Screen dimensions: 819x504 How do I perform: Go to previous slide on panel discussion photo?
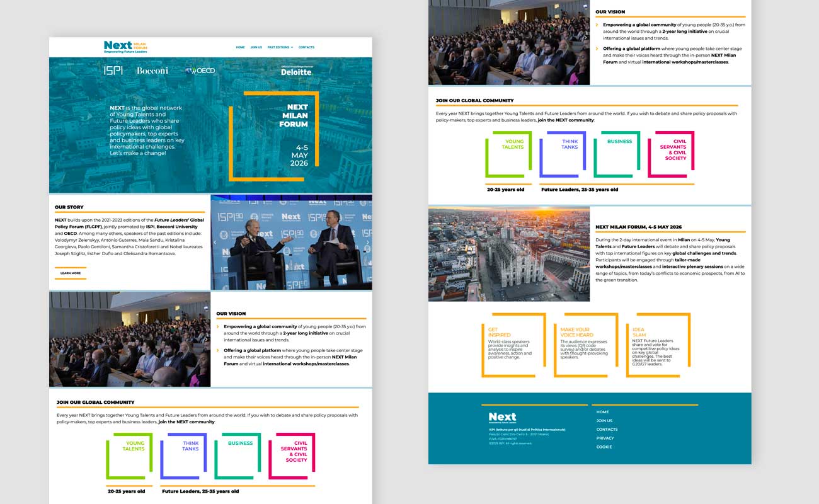coord(215,242)
